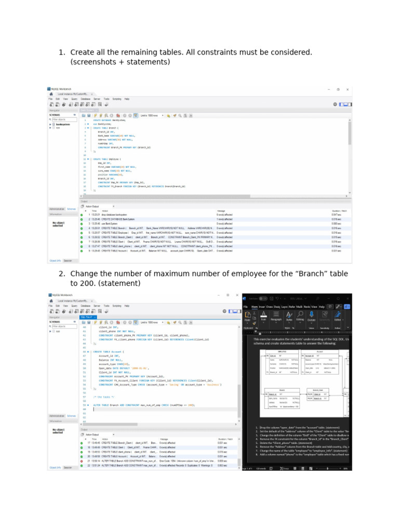Open the Styles gallery button in Word
The width and height of the screenshot is (399, 532).
point(288,316)
